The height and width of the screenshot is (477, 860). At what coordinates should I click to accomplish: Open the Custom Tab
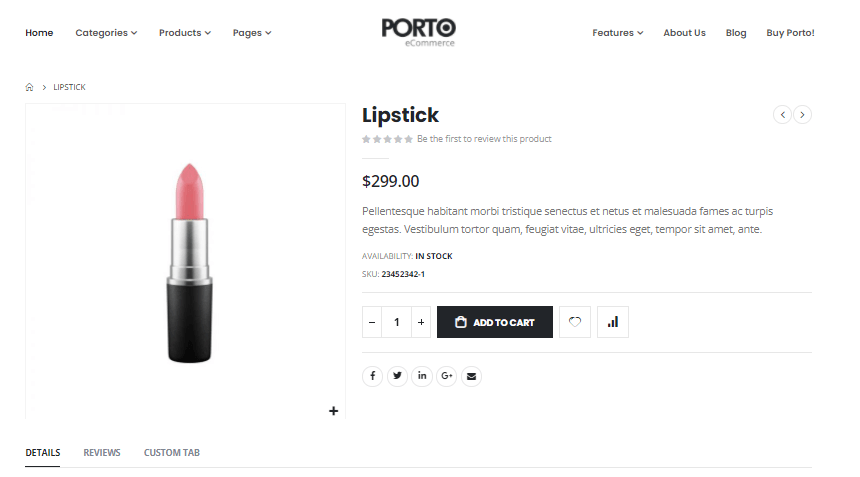172,453
